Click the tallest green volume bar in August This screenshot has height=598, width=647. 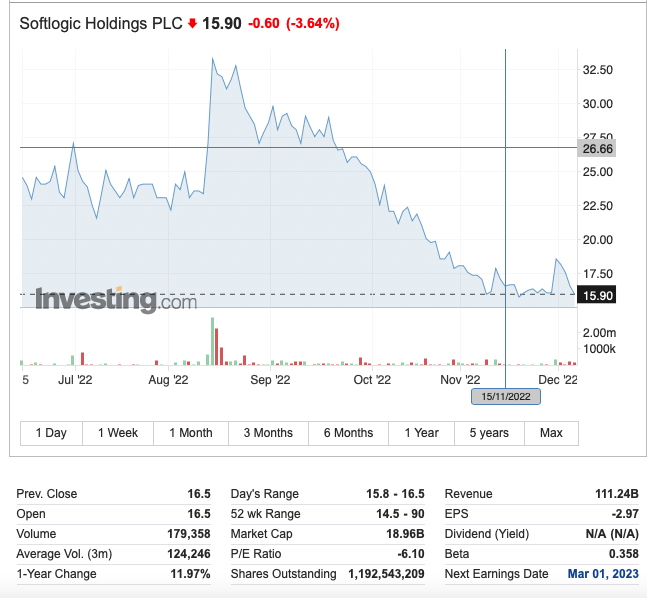[x=213, y=341]
